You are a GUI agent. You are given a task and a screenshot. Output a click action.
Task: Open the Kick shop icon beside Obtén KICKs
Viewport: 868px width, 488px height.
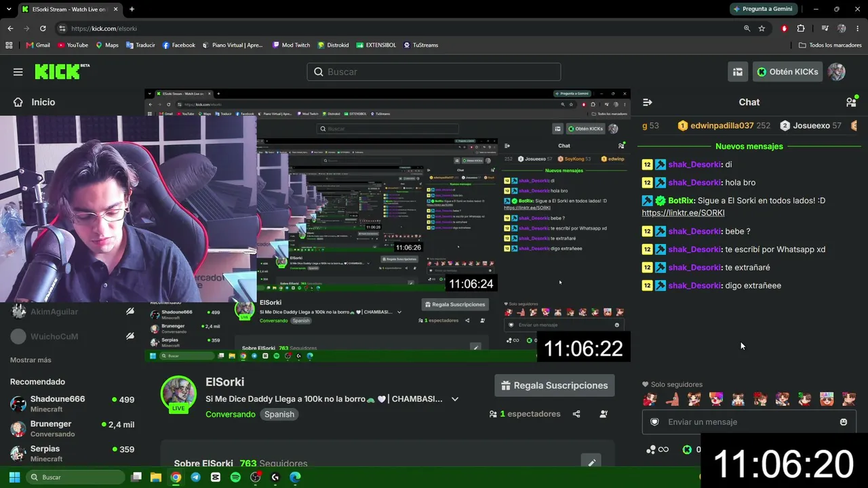[738, 72]
